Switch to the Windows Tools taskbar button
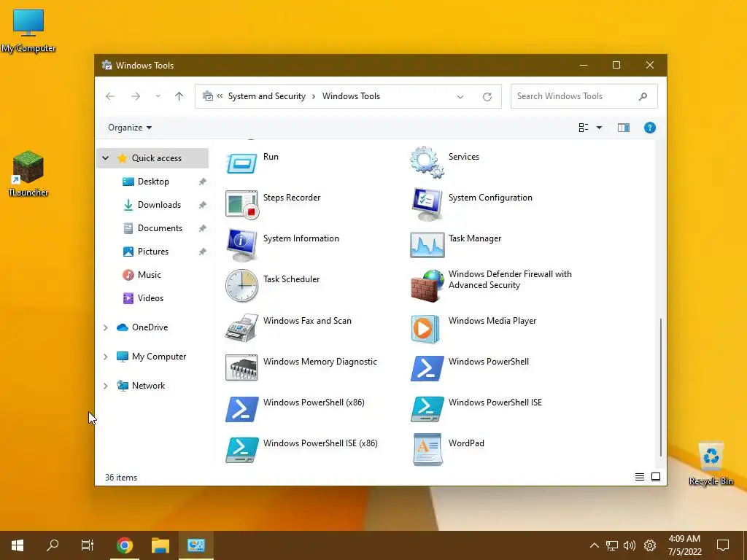Screen dimensions: 747x560 (196, 545)
